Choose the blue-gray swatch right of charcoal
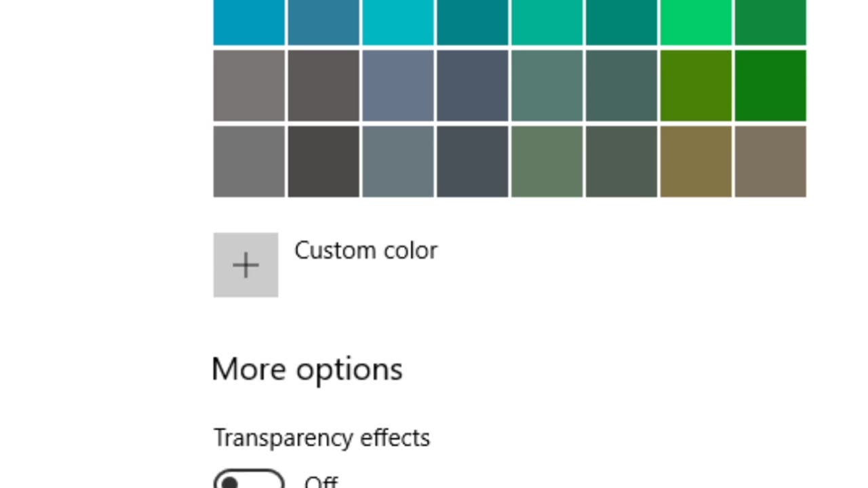 (x=398, y=161)
